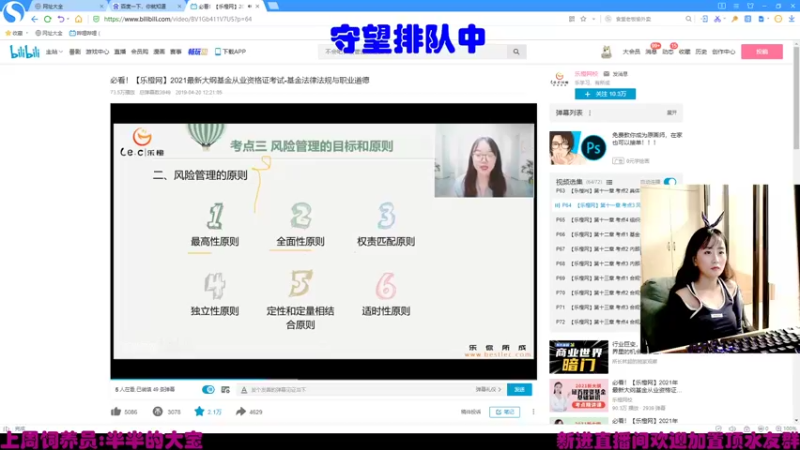Open the favorites star dropdown arrow
The width and height of the screenshot is (800, 450).
[593, 19]
